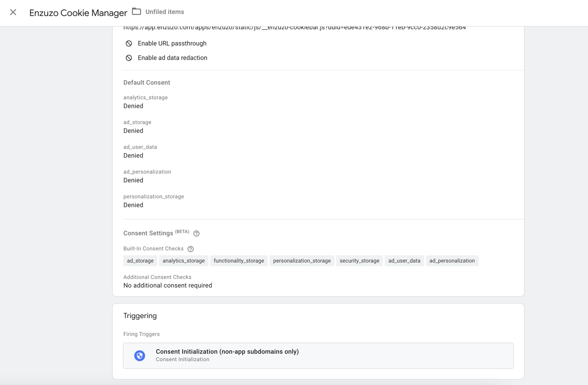Click the help icon next to Consent Settings
This screenshot has width=588, height=385.
[196, 233]
